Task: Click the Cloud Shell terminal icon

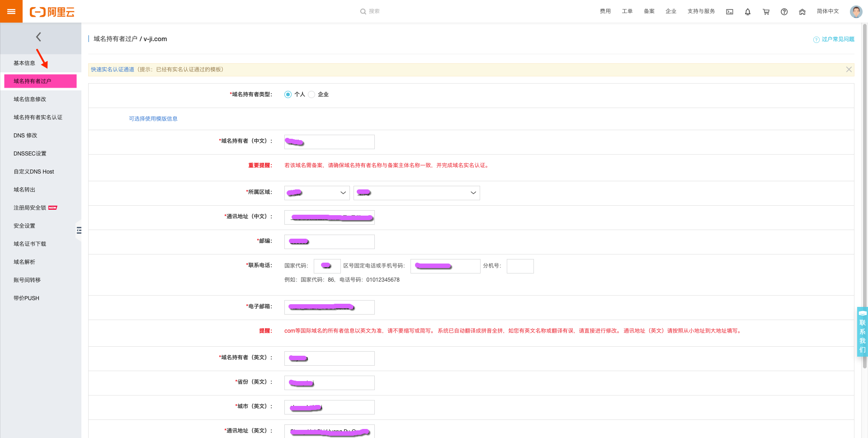Action: (x=730, y=12)
